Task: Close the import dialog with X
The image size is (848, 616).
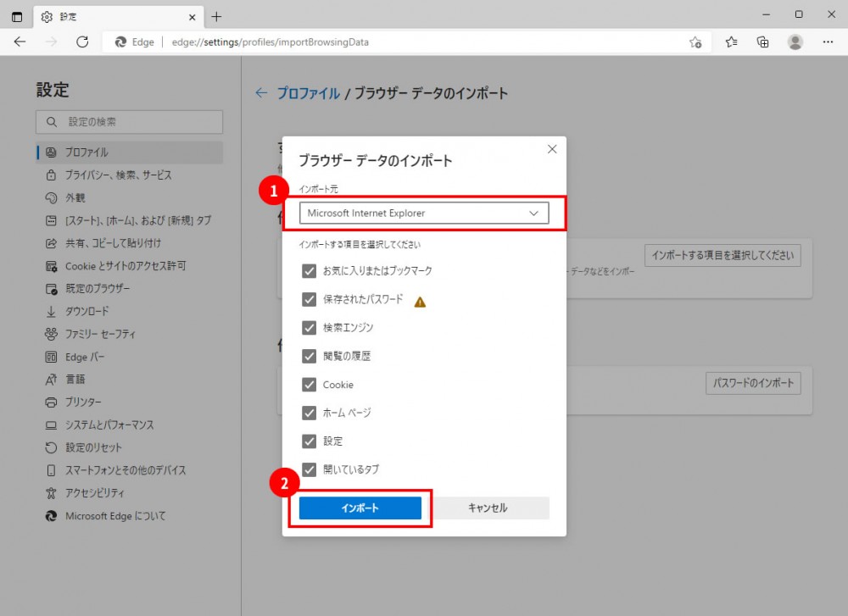Action: [x=552, y=149]
